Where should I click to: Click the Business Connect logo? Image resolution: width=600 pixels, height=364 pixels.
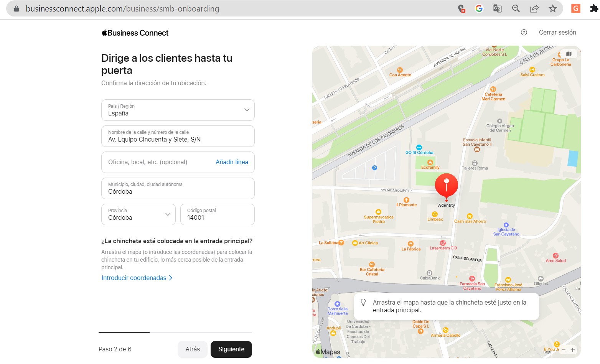[x=135, y=33]
